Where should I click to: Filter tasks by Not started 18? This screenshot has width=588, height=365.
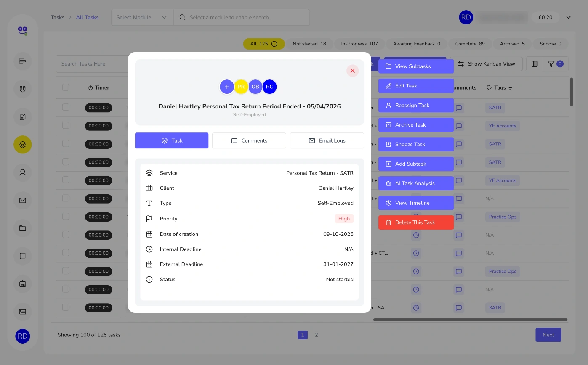pos(309,44)
